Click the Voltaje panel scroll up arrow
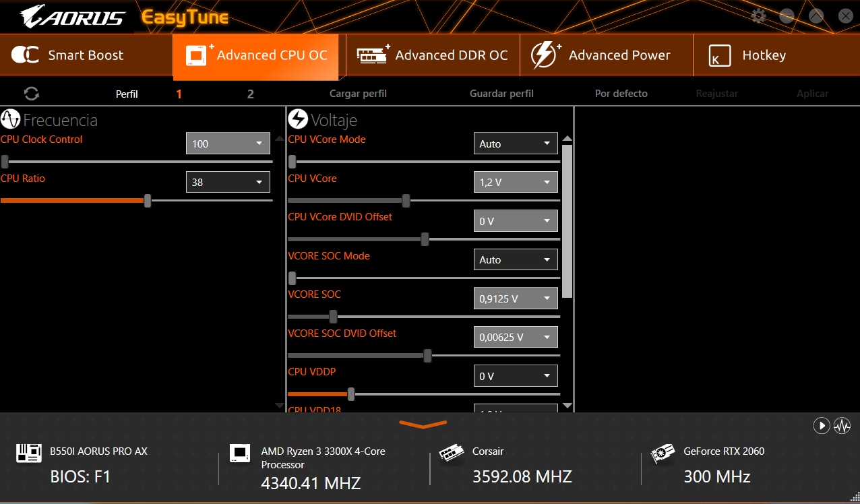Image resolution: width=860 pixels, height=504 pixels. click(x=567, y=139)
